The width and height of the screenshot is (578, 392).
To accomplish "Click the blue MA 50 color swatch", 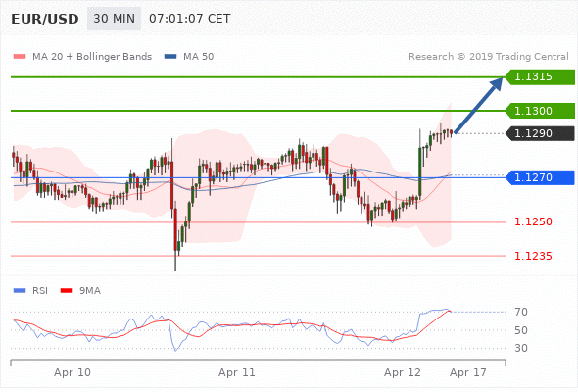I will 170,57.
